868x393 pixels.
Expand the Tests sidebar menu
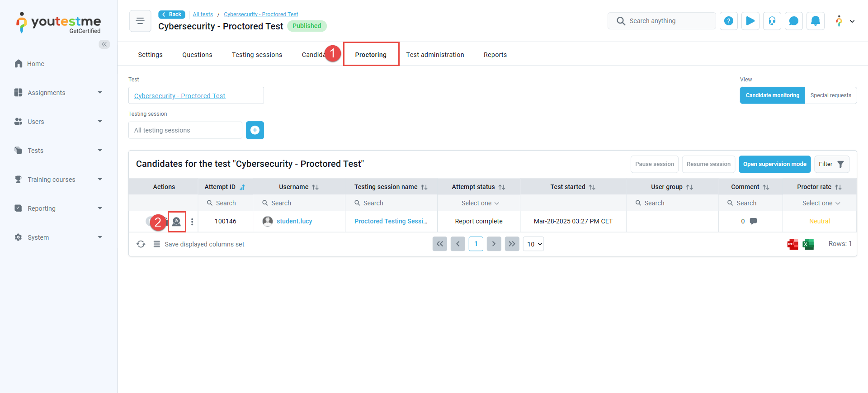[x=59, y=151]
